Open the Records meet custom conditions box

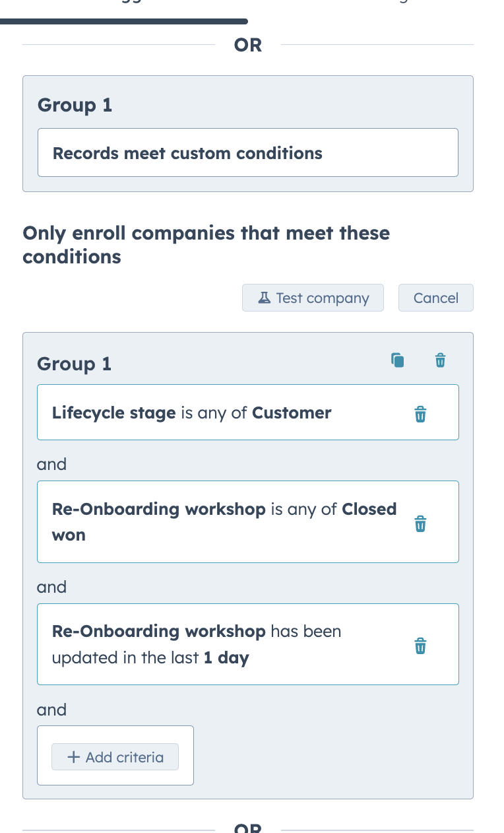point(248,152)
